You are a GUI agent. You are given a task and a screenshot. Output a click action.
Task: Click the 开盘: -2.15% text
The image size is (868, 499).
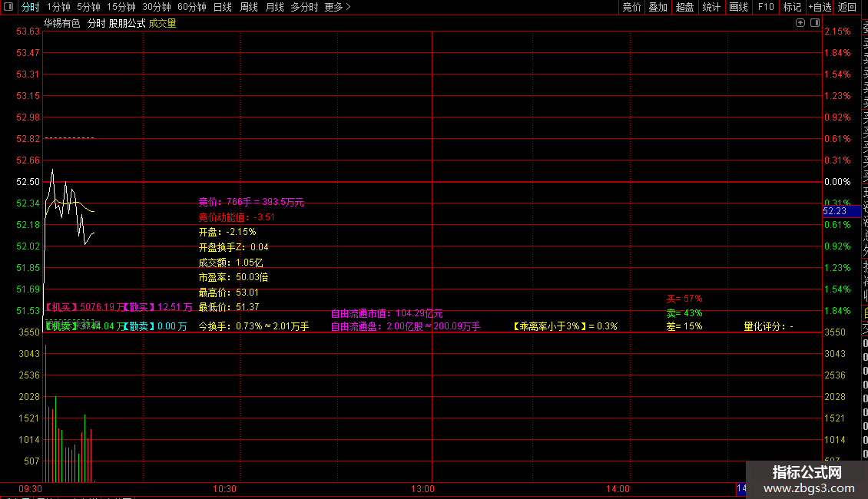click(227, 232)
